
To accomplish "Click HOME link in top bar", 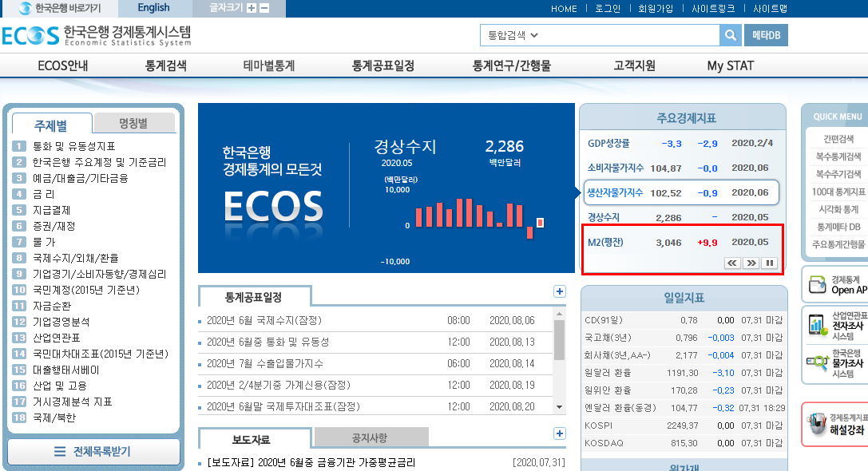I will coord(564,8).
